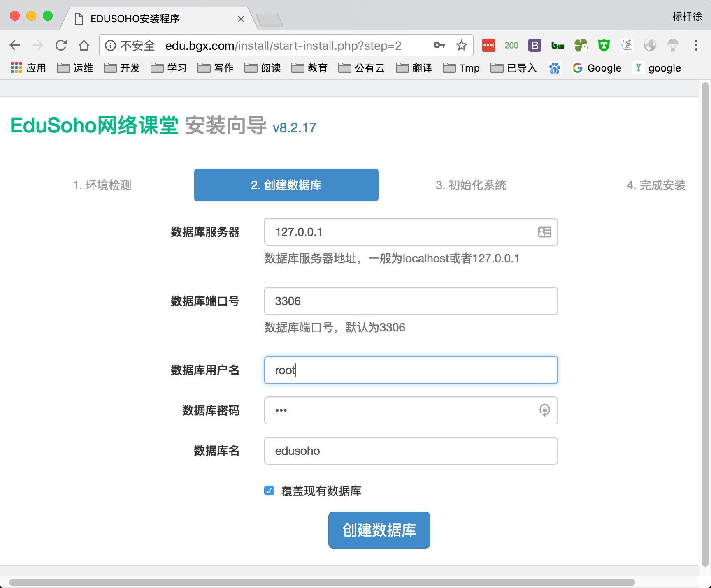Open the Google bookmark with G logo
The image size is (711, 588).
597,68
